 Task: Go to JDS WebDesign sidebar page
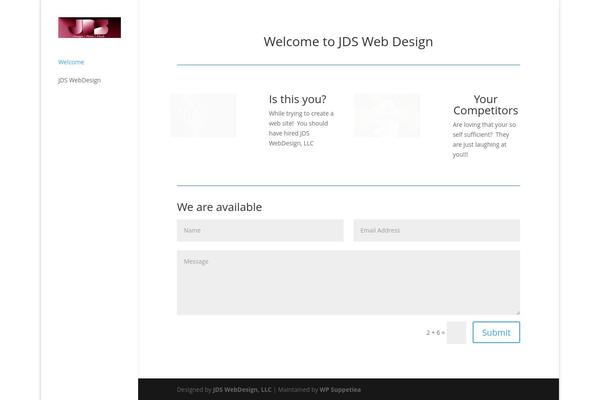point(79,80)
